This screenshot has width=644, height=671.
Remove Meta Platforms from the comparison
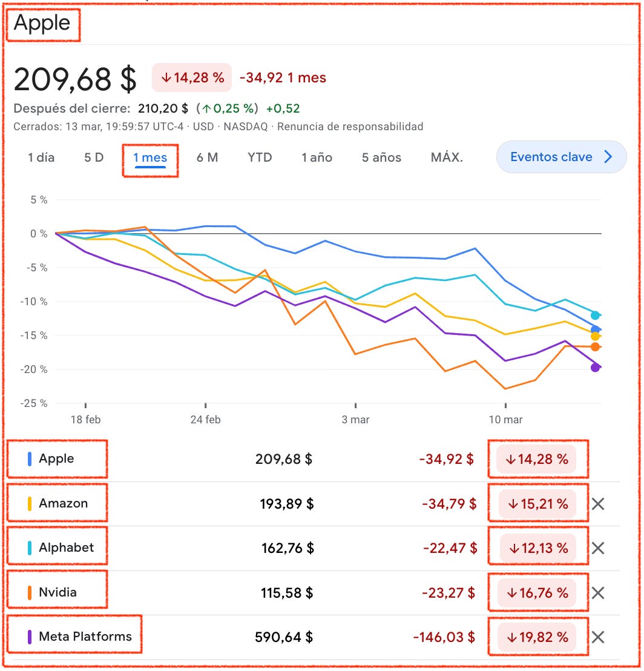[598, 637]
